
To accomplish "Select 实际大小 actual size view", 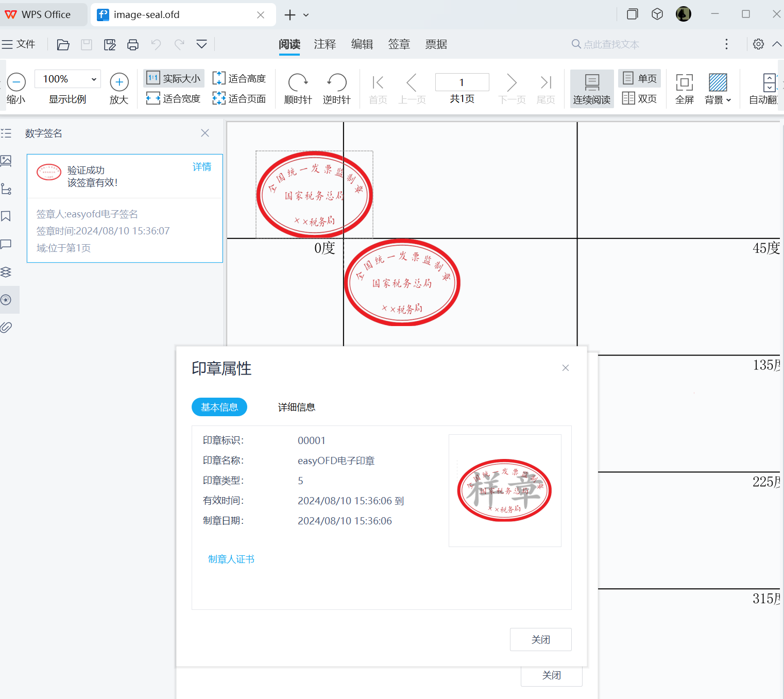I will 174,78.
